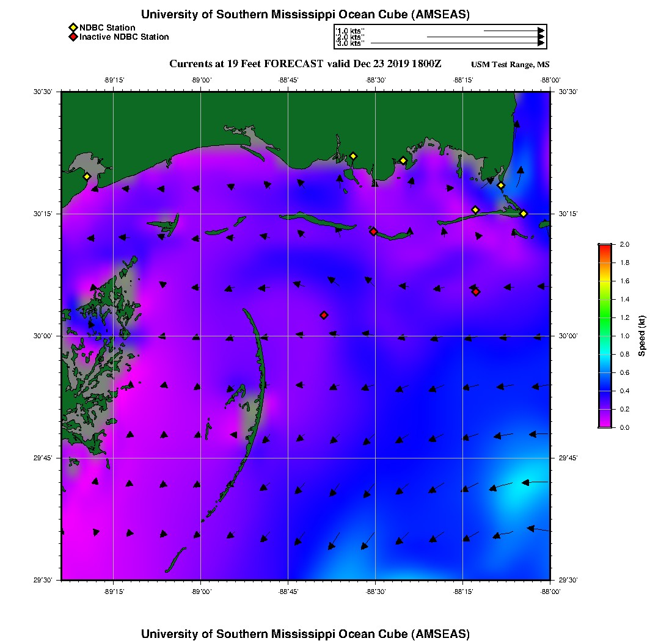Click the 1.0 kts reference arrow head
Image resolution: width=672 pixels, height=641 pixels.
pyautogui.click(x=541, y=30)
